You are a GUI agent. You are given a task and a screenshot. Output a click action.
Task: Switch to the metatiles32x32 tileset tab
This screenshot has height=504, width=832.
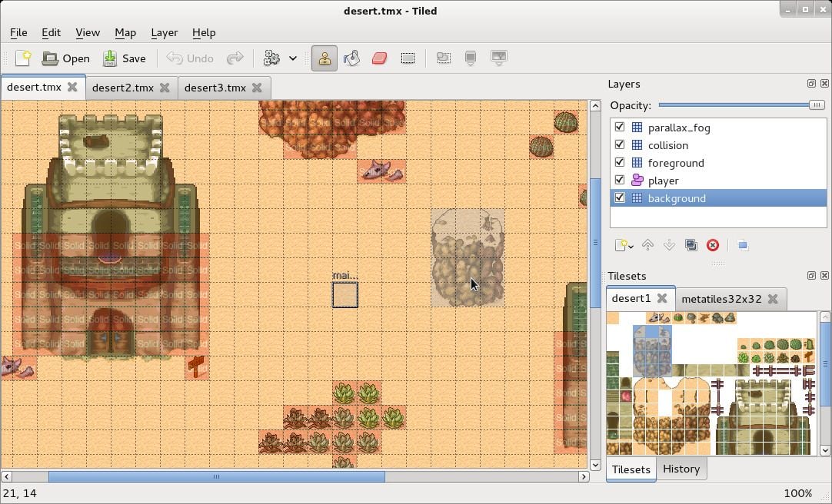coord(721,299)
